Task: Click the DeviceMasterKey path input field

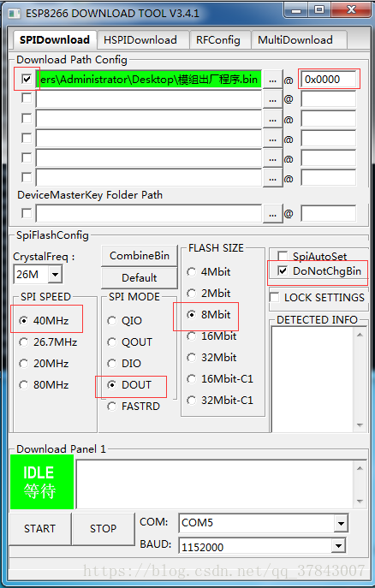Action: coord(148,214)
